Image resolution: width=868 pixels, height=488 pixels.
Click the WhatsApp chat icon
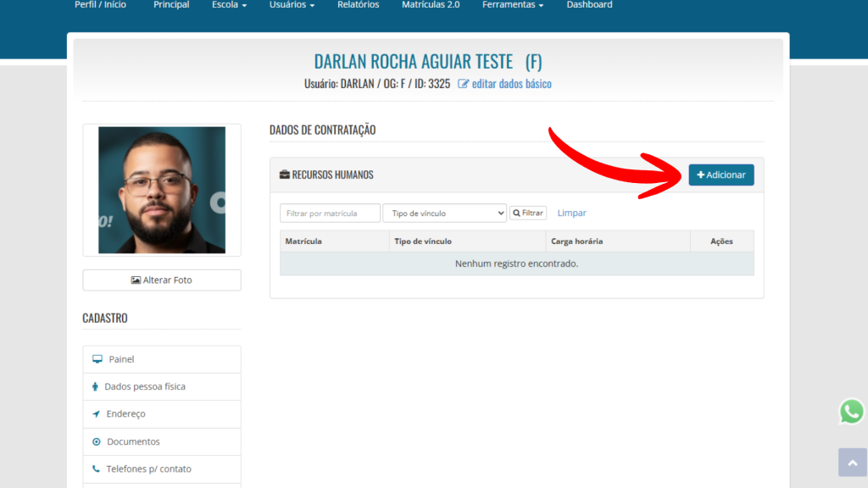[851, 412]
